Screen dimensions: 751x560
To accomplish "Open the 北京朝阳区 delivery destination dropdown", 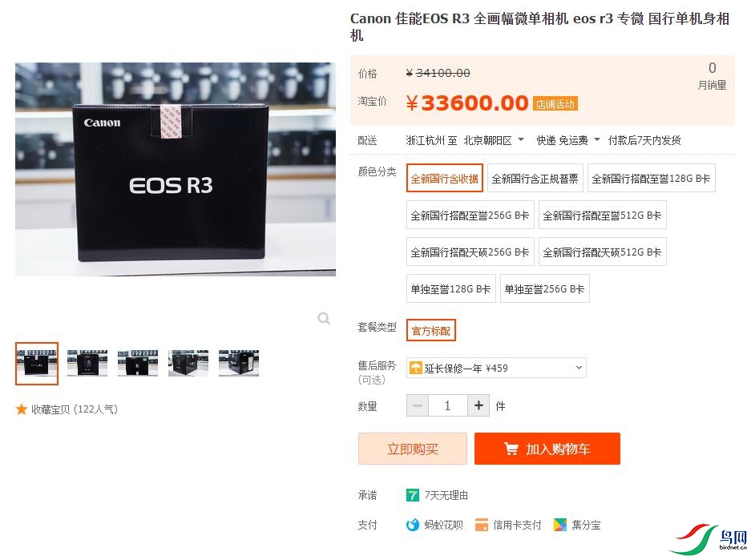I will (494, 140).
